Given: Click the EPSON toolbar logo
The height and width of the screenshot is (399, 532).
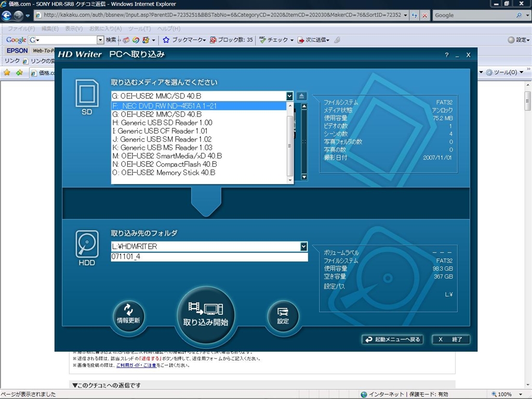Looking at the screenshot, I should pos(17,50).
